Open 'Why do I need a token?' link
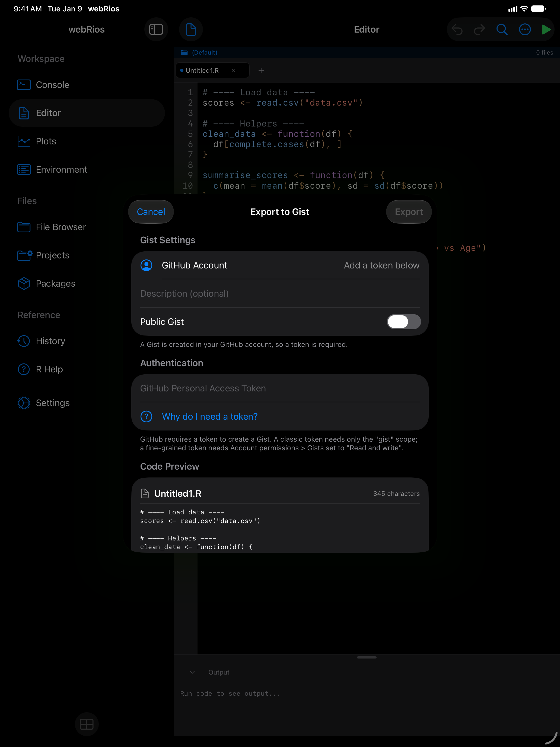Image resolution: width=560 pixels, height=747 pixels. click(x=210, y=416)
